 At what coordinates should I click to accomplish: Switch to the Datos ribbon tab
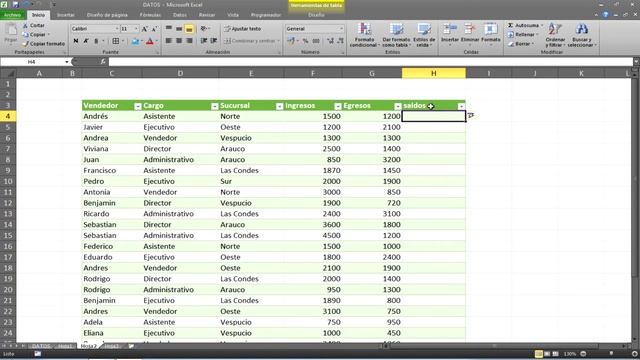coord(180,15)
